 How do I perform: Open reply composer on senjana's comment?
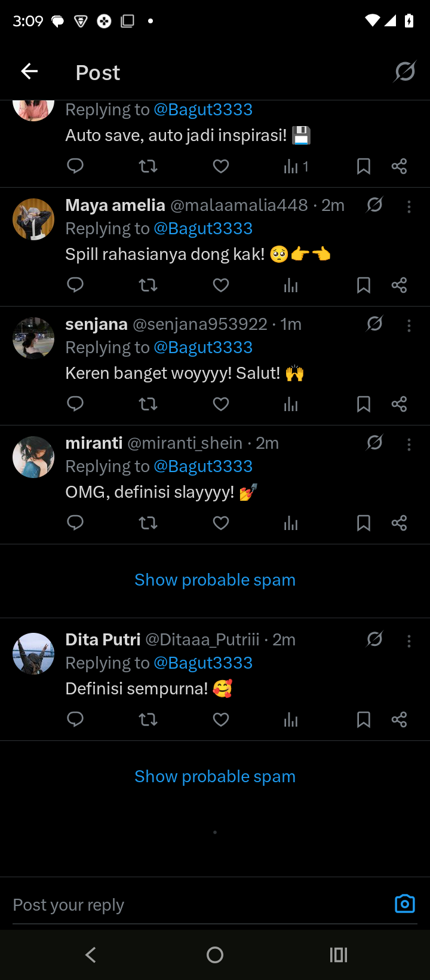pos(75,405)
